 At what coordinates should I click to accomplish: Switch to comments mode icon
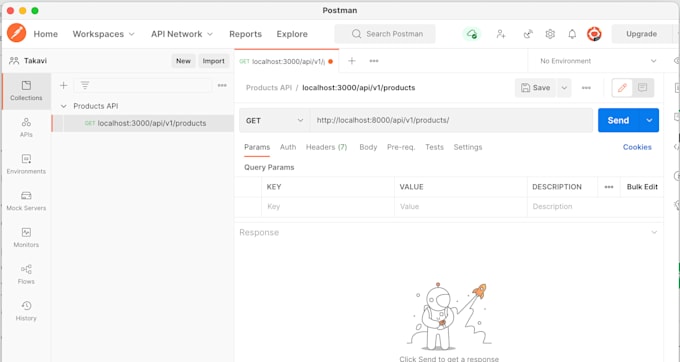(642, 88)
